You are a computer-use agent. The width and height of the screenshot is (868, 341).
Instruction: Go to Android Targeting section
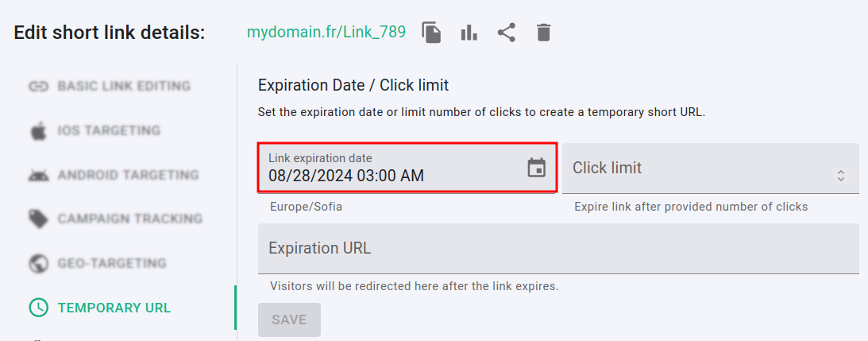click(x=128, y=175)
